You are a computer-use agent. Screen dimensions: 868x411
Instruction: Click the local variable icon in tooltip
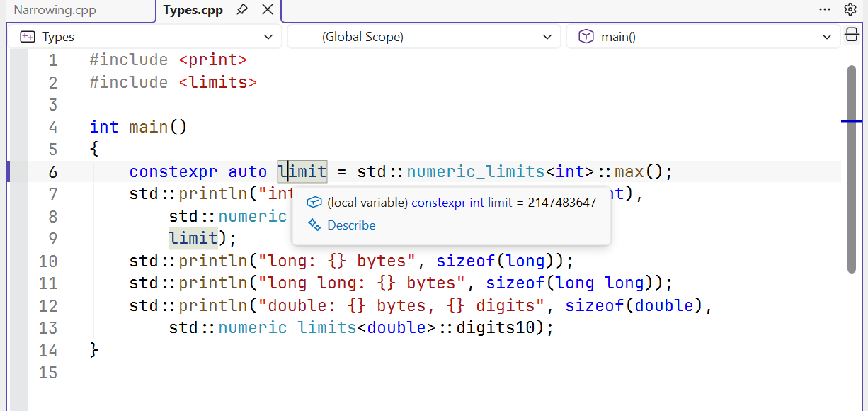tap(314, 203)
